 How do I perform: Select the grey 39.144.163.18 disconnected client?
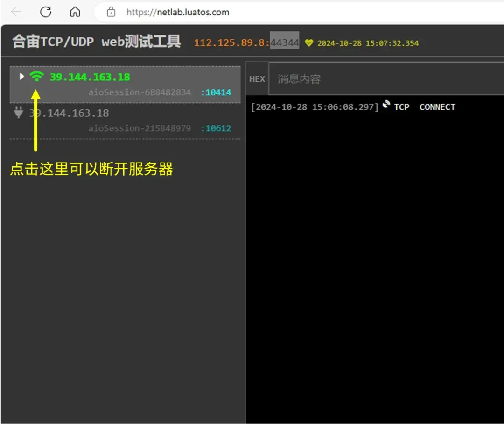click(x=69, y=113)
